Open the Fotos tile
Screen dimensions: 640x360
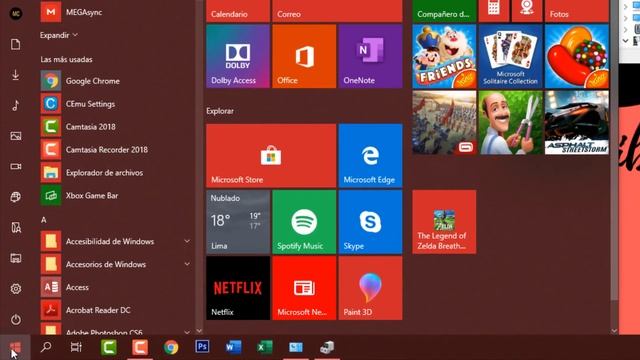coord(577,11)
